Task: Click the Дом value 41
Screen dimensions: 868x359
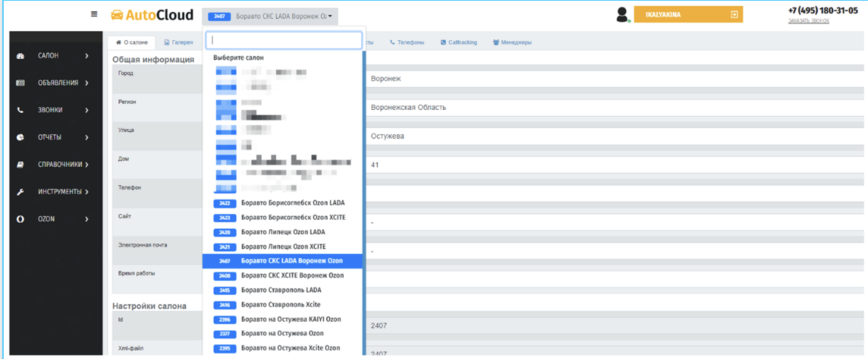Action: pyautogui.click(x=375, y=165)
